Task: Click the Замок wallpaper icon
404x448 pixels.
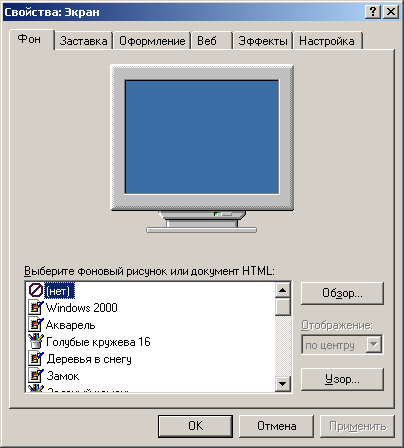Action: (36, 376)
